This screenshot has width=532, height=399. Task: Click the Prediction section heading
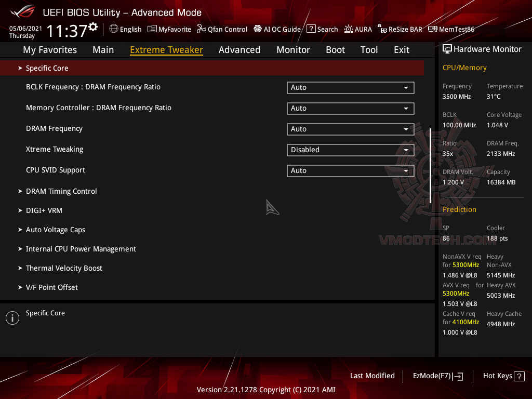click(459, 209)
